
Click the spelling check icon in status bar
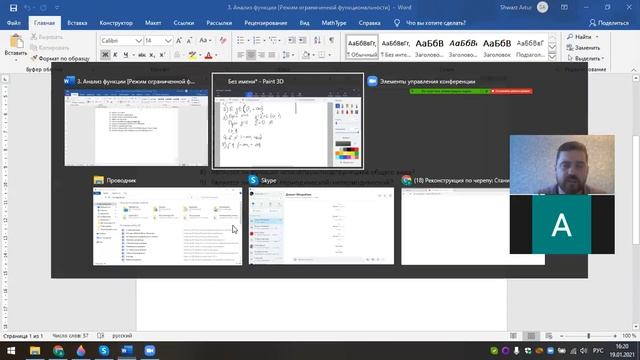click(100, 336)
